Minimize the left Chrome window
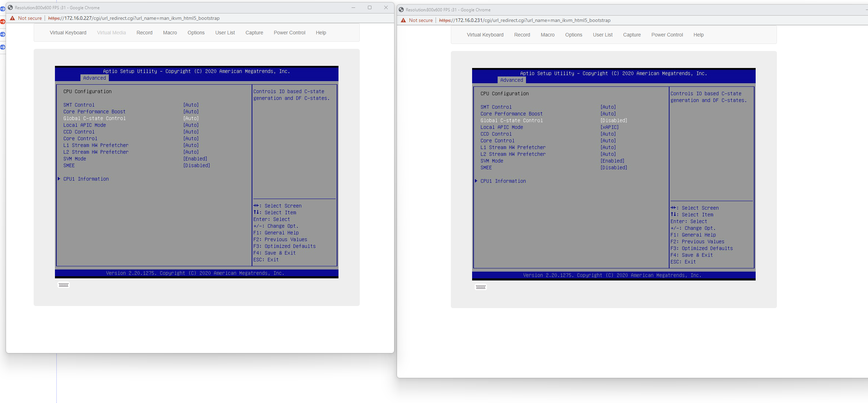The image size is (868, 403). pyautogui.click(x=353, y=7)
